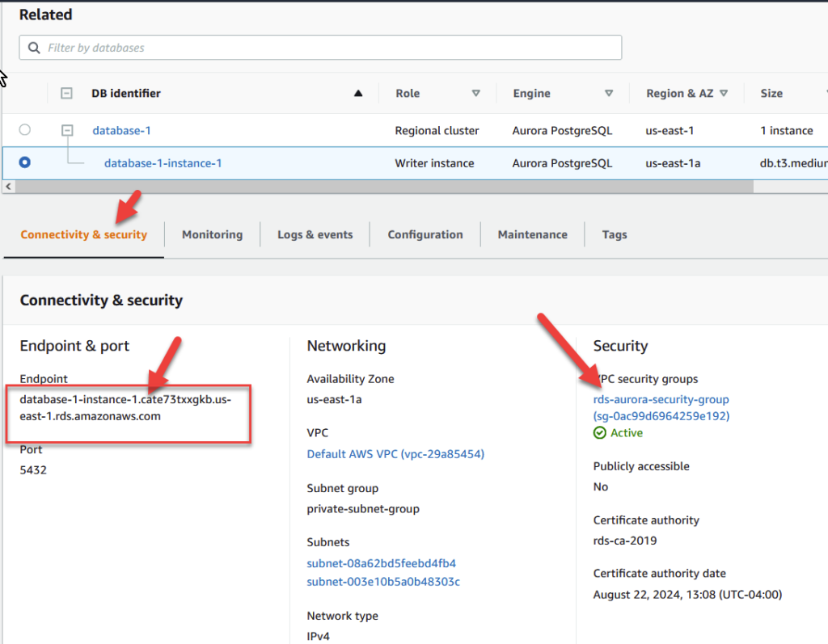The image size is (828, 644).
Task: Sort by DB identifier ascending arrow
Action: (x=358, y=94)
